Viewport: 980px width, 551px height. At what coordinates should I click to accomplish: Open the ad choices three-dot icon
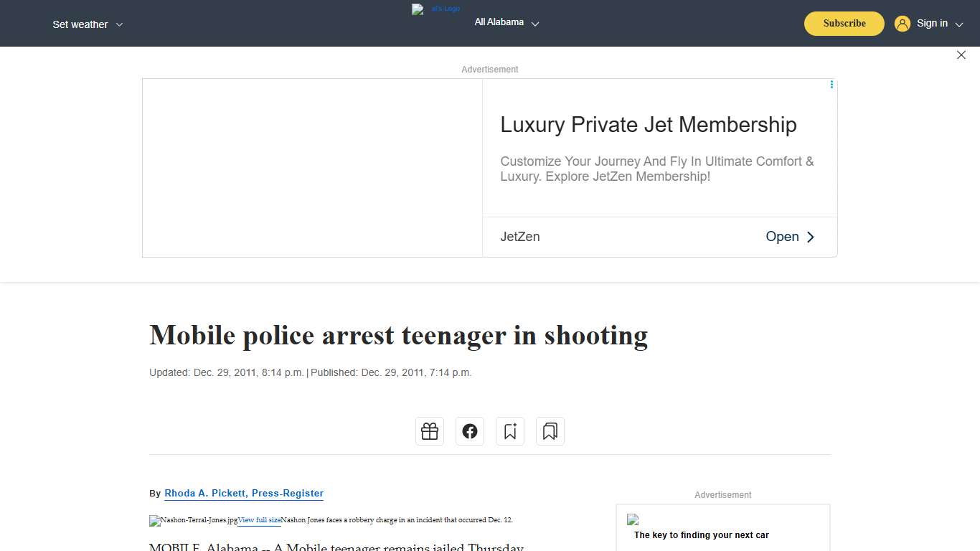point(831,84)
